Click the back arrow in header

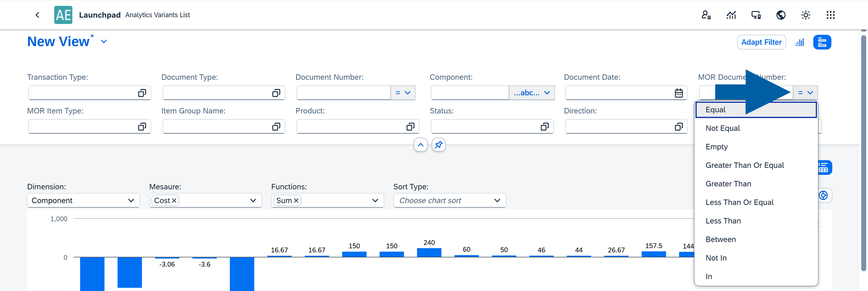pos(37,15)
